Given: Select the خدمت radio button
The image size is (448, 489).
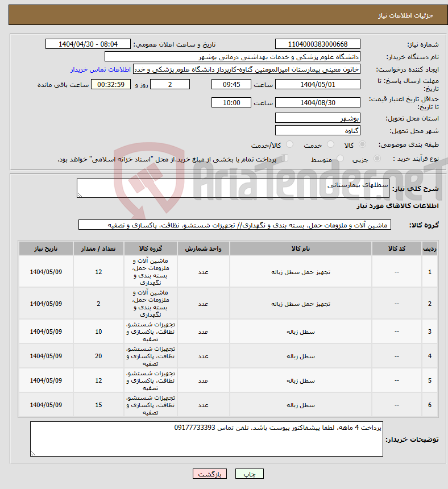Looking at the screenshot, I should pyautogui.click(x=330, y=144).
